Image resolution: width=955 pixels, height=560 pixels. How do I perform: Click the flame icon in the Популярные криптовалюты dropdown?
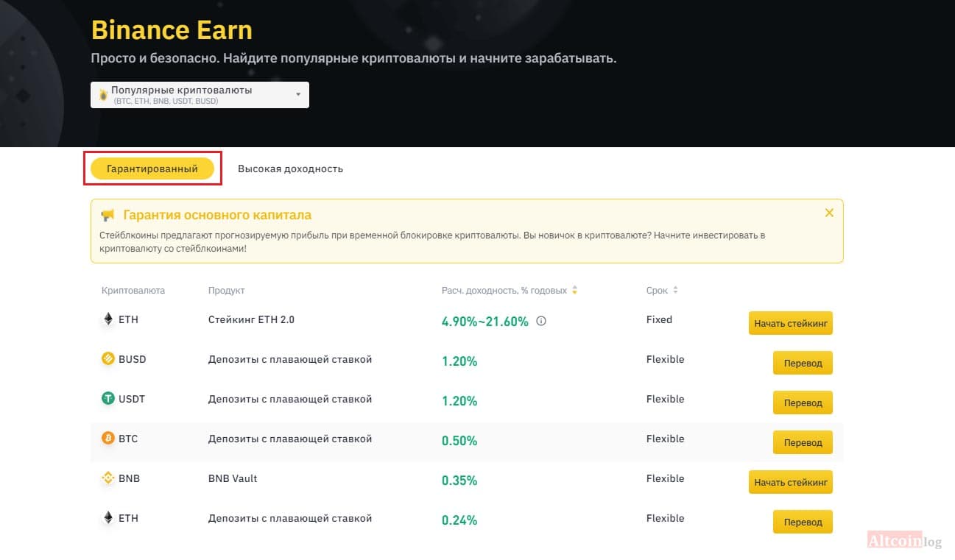coord(103,94)
